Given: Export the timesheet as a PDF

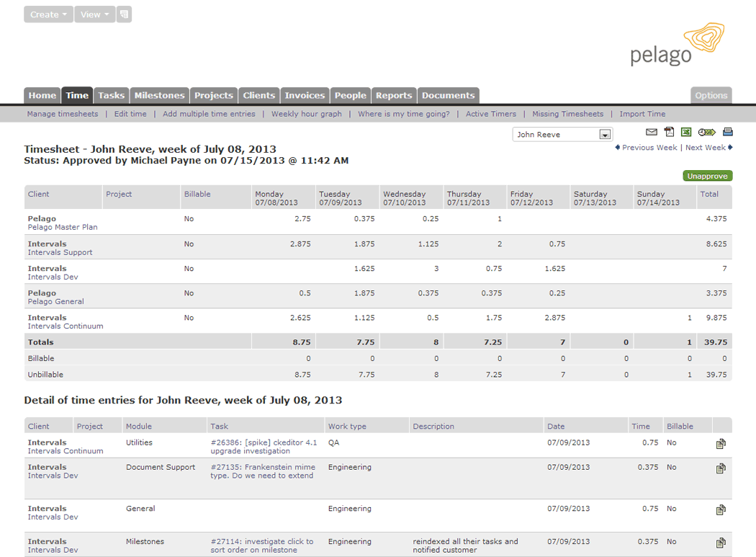Looking at the screenshot, I should [x=669, y=132].
